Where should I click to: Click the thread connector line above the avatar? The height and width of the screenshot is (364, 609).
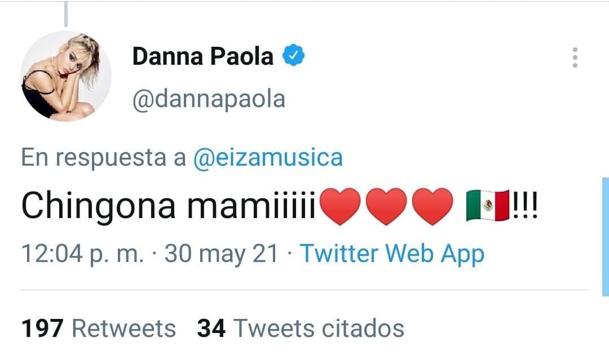pyautogui.click(x=66, y=14)
